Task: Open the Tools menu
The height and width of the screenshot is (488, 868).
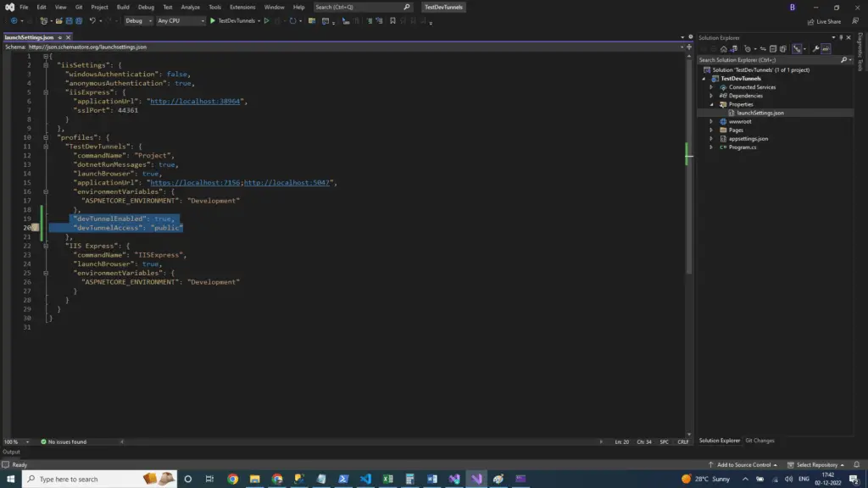Action: [214, 7]
